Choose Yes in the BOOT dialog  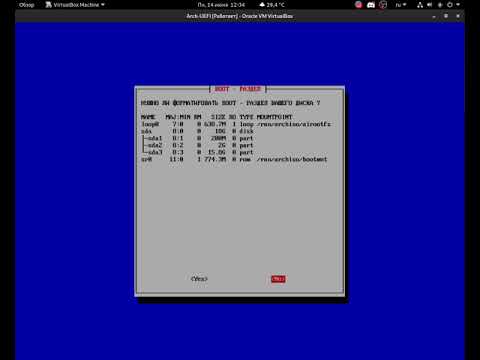tap(199, 279)
